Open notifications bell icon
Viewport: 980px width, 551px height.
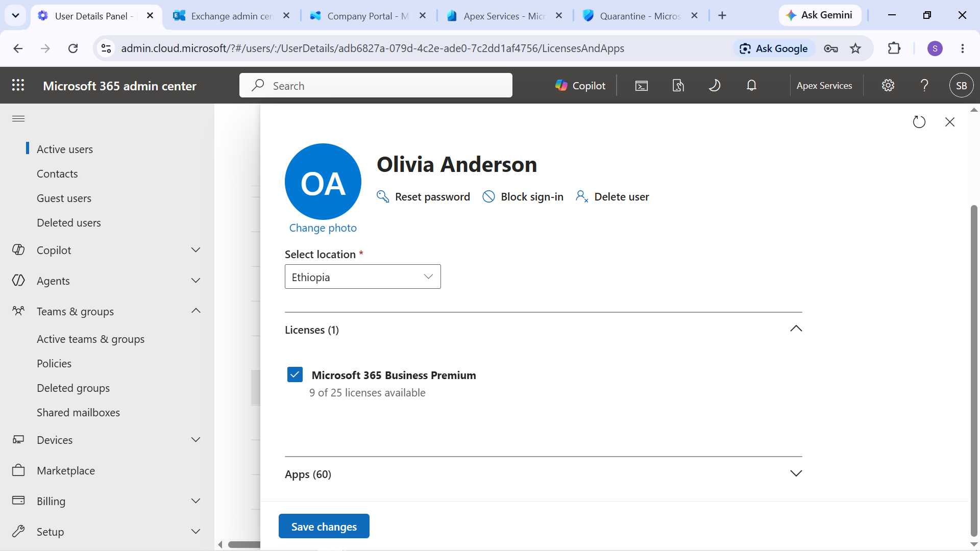(751, 86)
